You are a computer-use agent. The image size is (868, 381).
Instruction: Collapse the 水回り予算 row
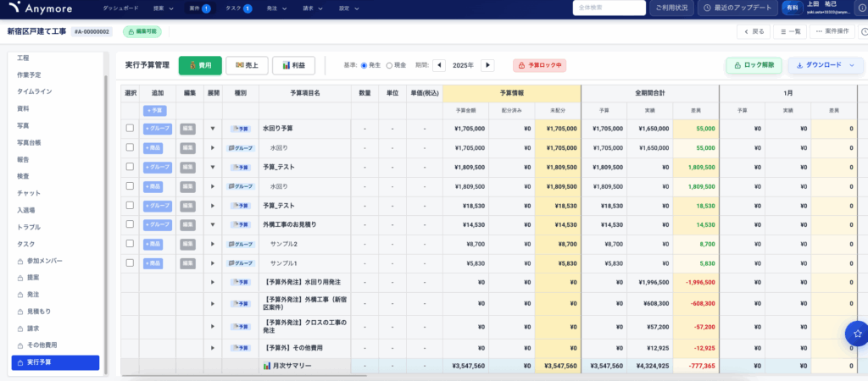[x=213, y=129]
